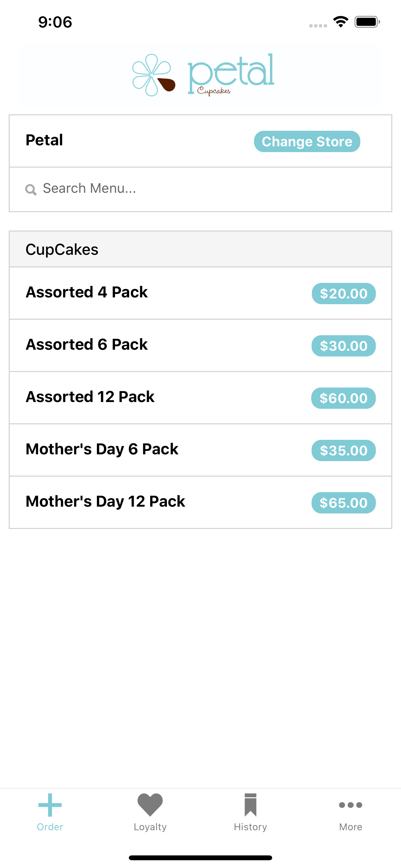Screen dimensions: 401x868
Task: Select the Assorted 4 Pack item
Action: (x=200, y=293)
